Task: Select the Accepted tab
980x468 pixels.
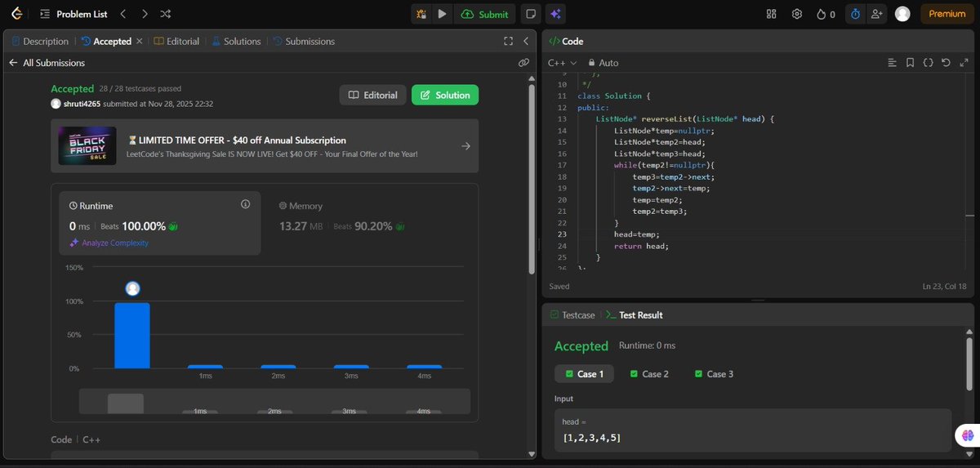Action: pos(107,41)
